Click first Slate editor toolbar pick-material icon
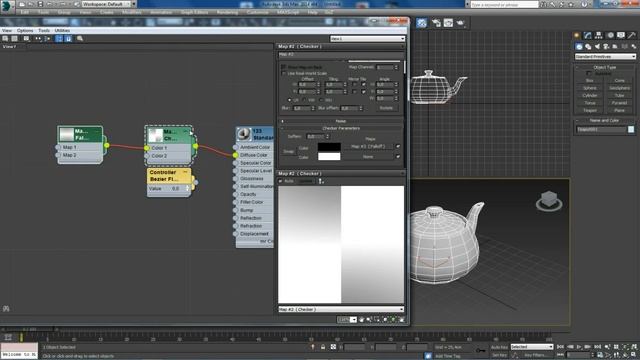The width and height of the screenshot is (640, 360). point(5,38)
